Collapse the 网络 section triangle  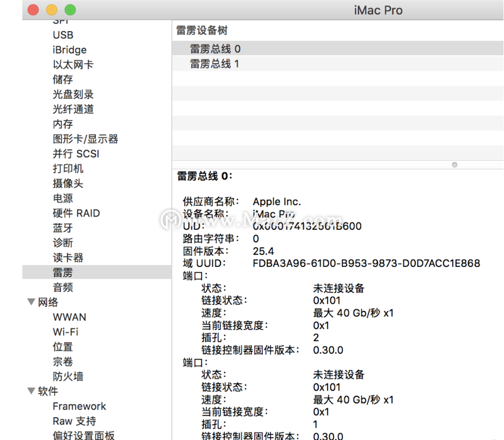coord(31,302)
